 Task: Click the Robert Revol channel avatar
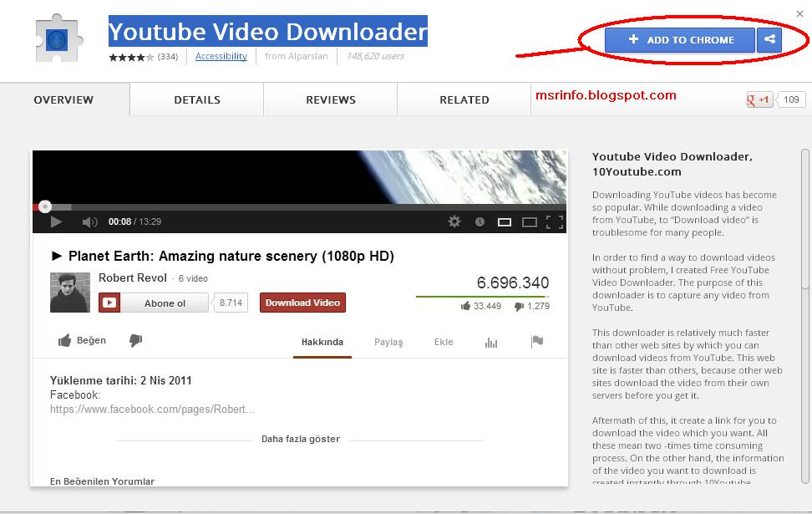tap(70, 293)
